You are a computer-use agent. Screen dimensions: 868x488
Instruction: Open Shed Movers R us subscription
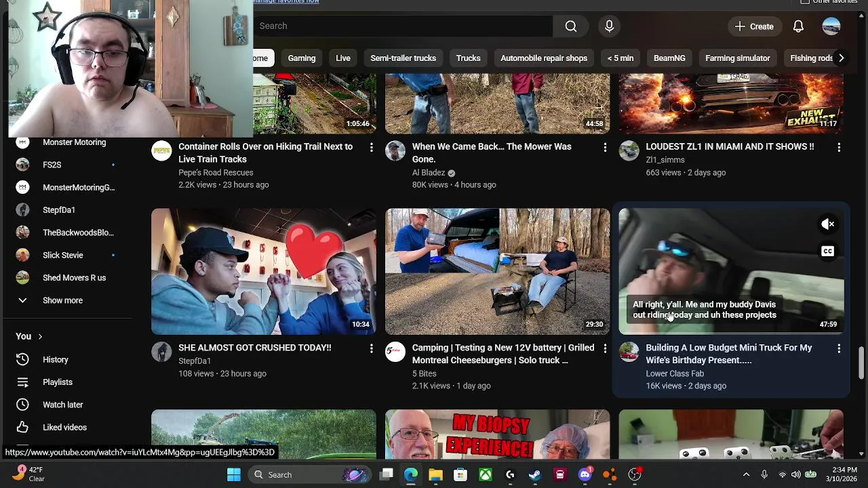[x=66, y=278]
